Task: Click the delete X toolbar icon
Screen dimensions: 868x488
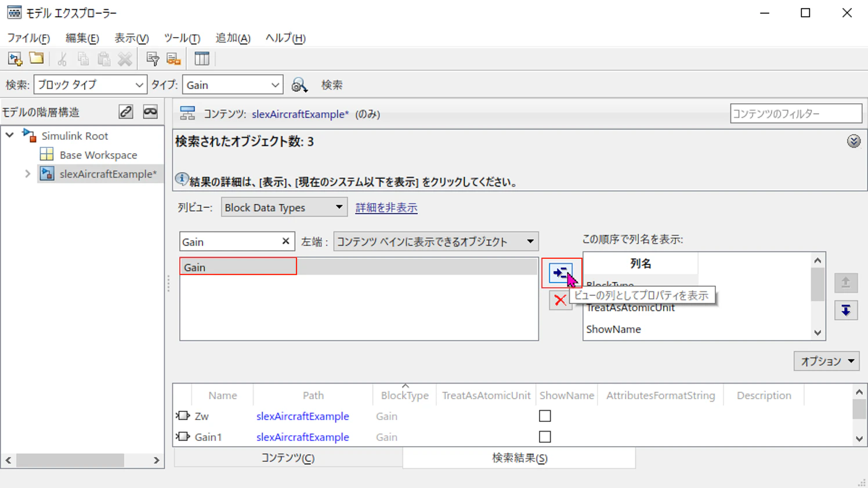Action: (125, 59)
